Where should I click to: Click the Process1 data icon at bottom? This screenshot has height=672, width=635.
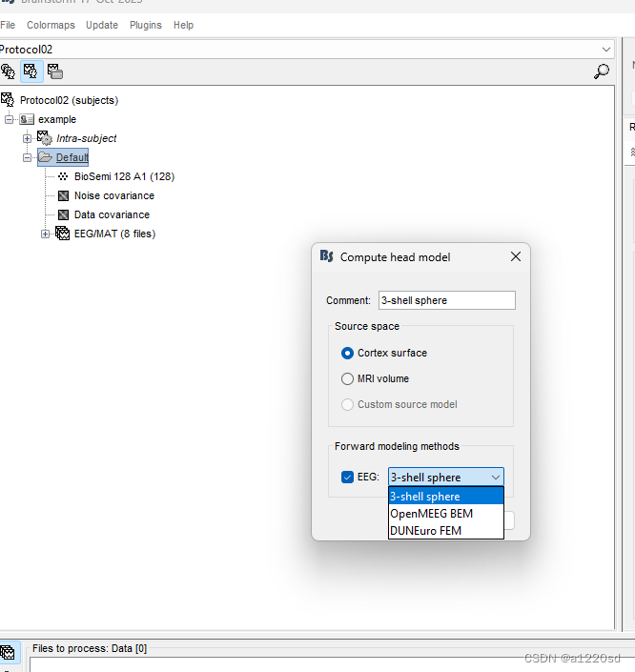8,653
